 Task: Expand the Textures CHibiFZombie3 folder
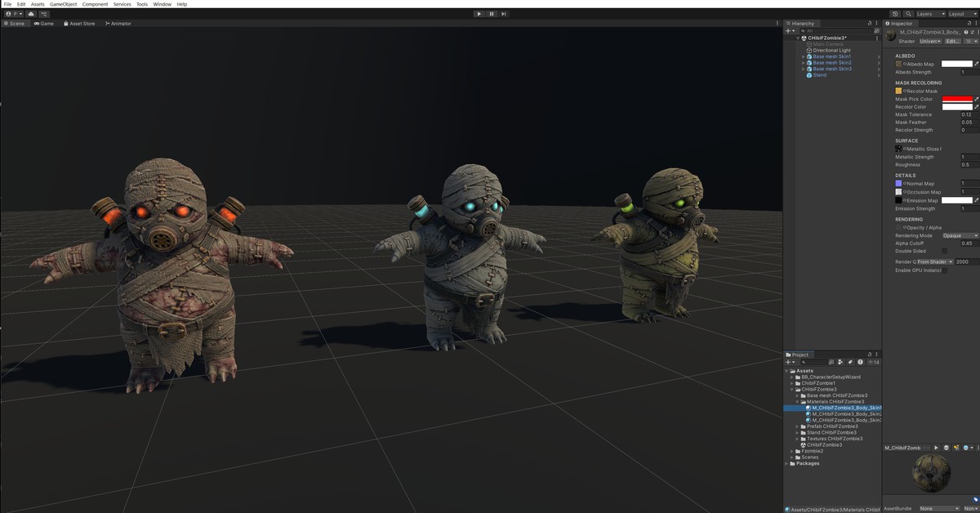tap(797, 439)
